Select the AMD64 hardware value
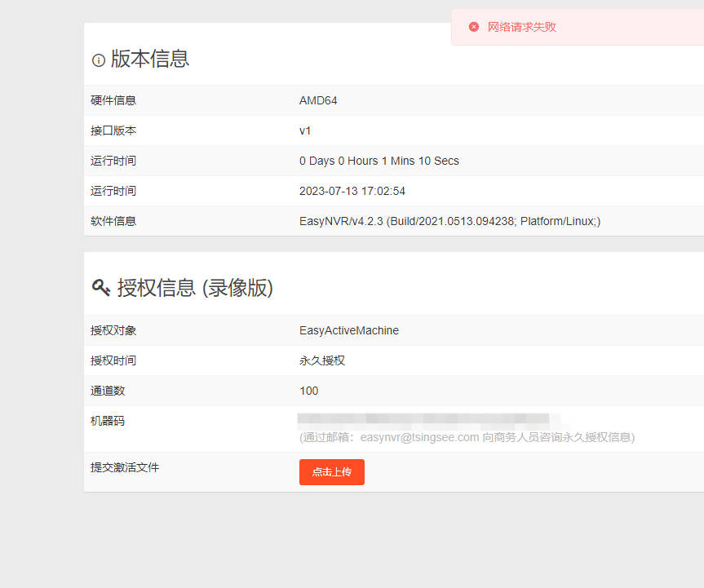Viewport: 704px width, 588px height. (x=318, y=100)
